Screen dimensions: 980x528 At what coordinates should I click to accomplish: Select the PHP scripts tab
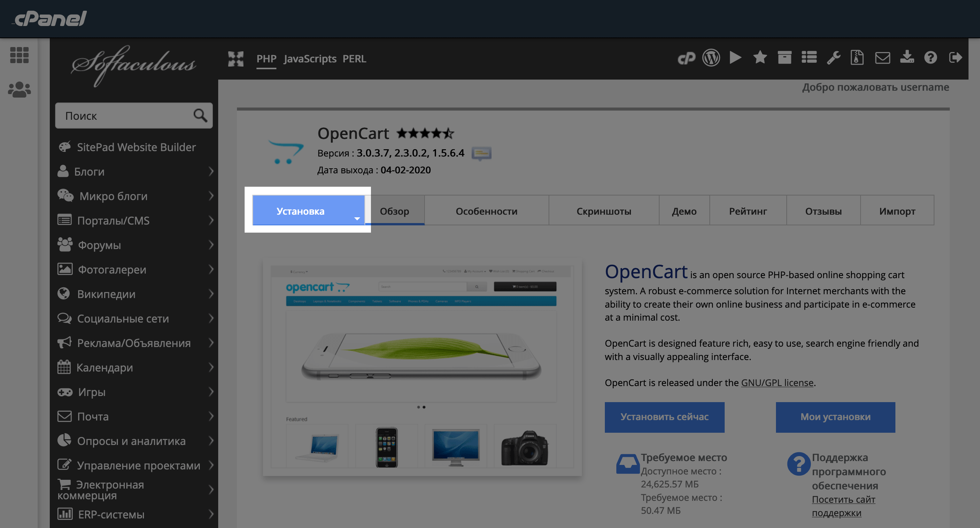click(266, 59)
